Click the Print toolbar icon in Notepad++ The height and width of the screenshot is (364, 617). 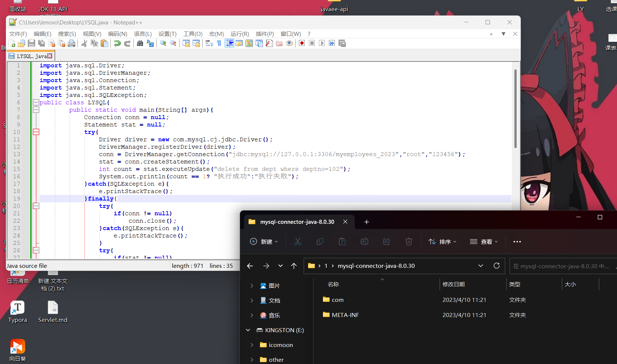tap(71, 43)
